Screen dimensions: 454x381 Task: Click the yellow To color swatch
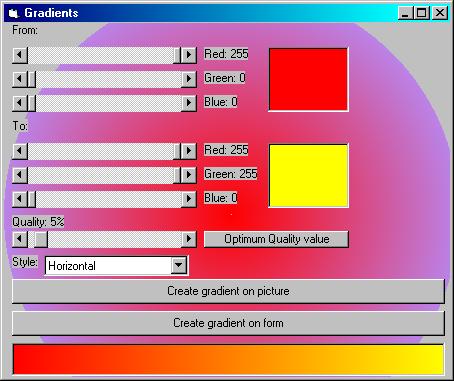tap(308, 175)
